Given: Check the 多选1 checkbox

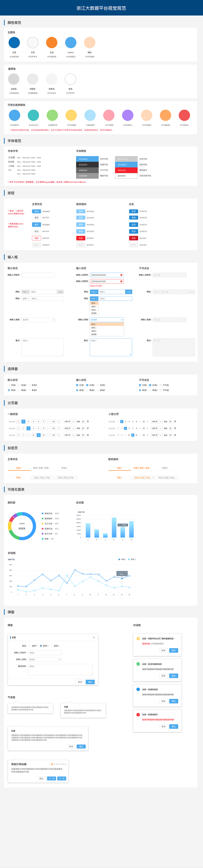Looking at the screenshot, I should click(9, 385).
